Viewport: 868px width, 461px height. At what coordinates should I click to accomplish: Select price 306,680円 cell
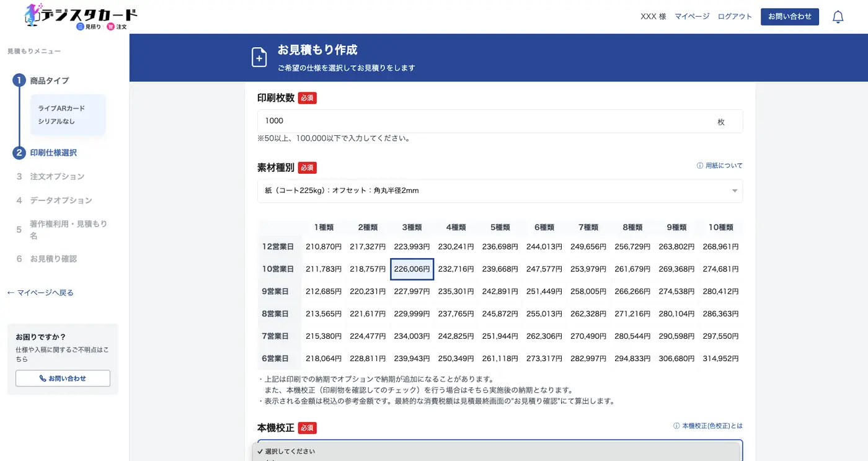click(x=676, y=359)
